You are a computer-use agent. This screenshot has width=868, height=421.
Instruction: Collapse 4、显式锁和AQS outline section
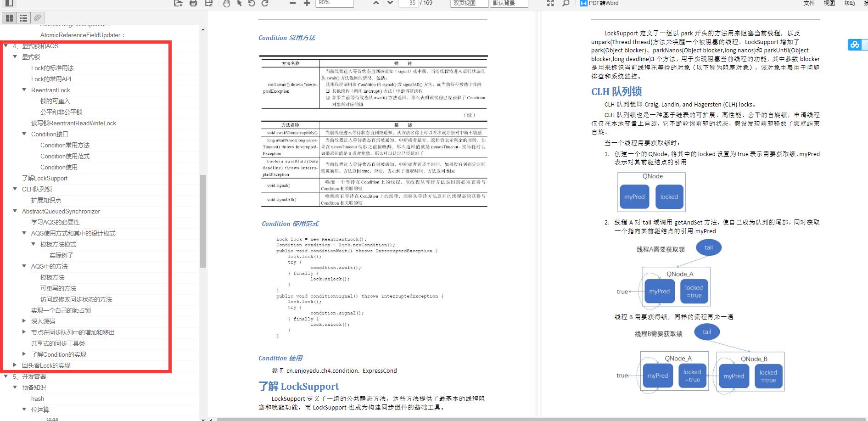[6, 46]
